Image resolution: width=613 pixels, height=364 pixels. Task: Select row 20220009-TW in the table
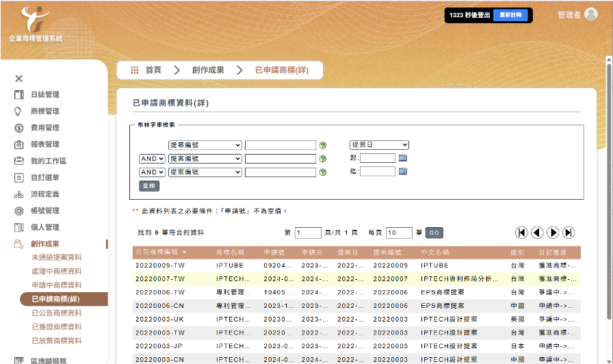pyautogui.click(x=356, y=265)
